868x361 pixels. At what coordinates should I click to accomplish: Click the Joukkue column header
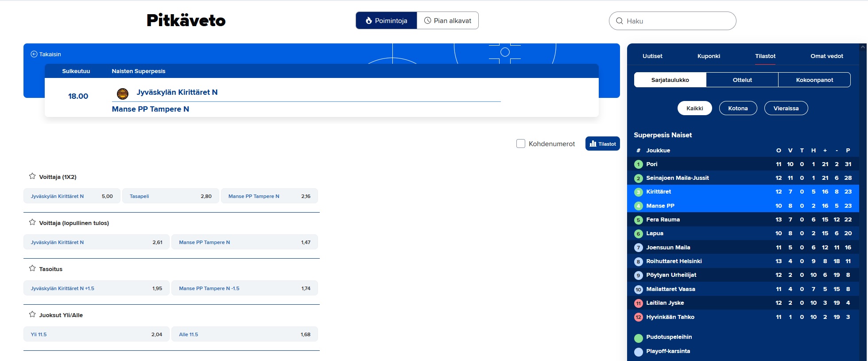pyautogui.click(x=658, y=150)
